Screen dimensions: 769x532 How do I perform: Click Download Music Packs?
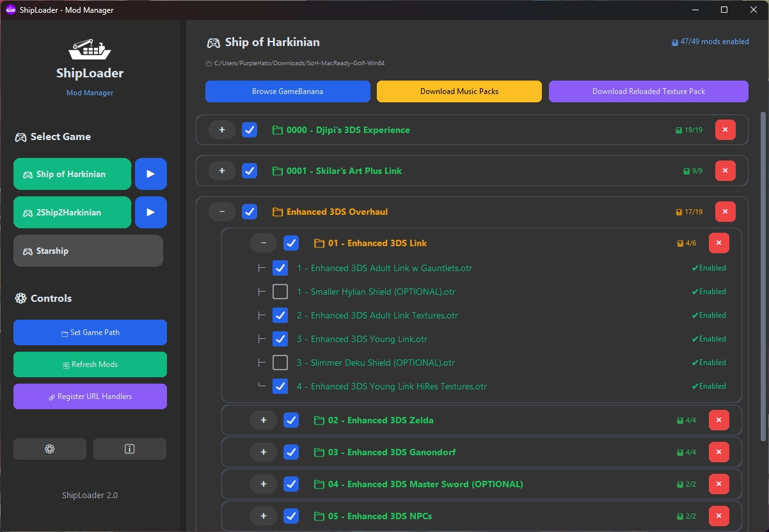(x=459, y=91)
